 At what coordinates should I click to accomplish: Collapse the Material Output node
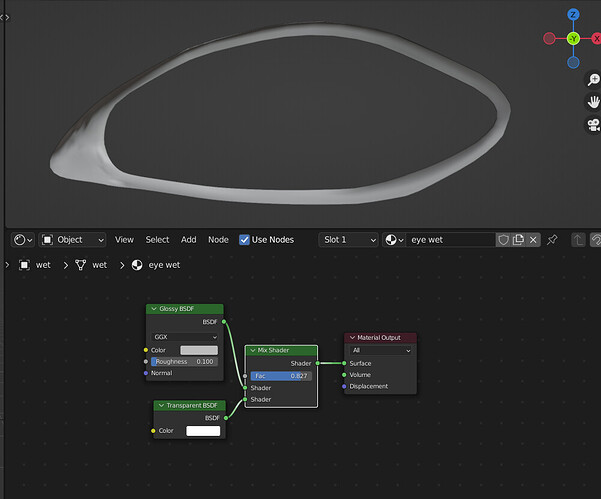(x=352, y=338)
